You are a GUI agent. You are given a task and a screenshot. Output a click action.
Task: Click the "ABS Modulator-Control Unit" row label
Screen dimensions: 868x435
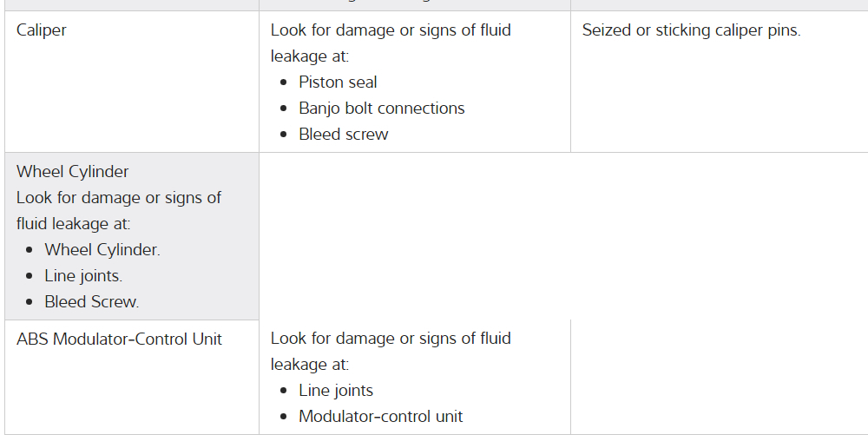(119, 339)
